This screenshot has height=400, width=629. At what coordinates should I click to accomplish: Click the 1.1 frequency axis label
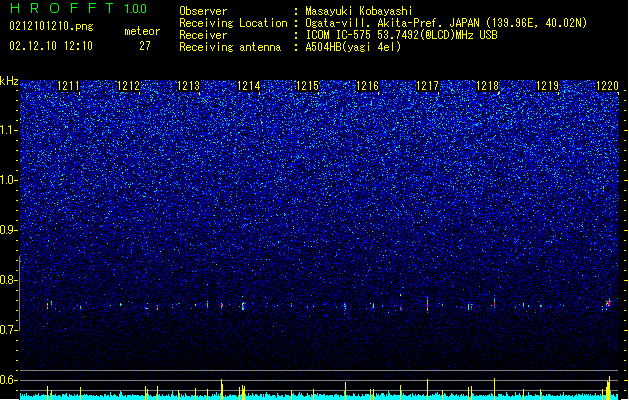pyautogui.click(x=9, y=130)
